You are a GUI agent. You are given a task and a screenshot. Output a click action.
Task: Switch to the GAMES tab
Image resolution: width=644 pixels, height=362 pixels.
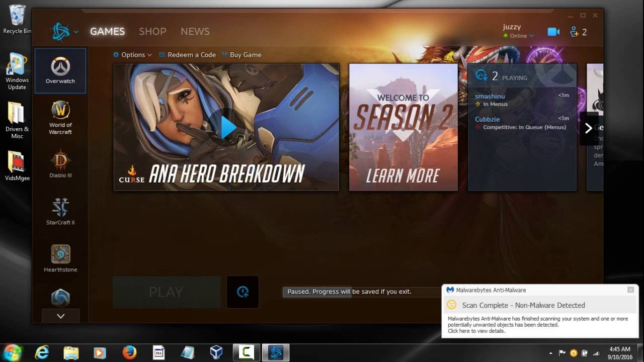pos(107,31)
